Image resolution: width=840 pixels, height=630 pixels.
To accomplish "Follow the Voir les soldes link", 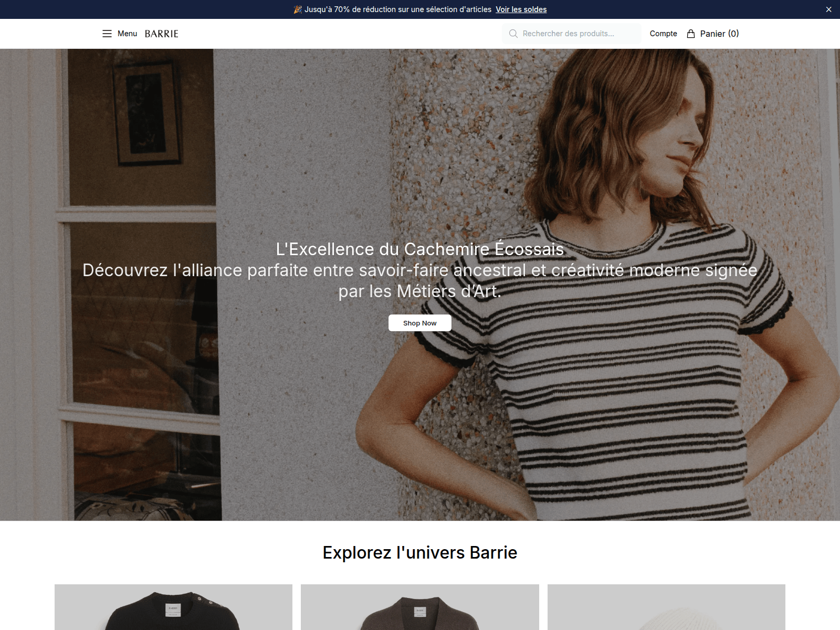I will (x=521, y=9).
